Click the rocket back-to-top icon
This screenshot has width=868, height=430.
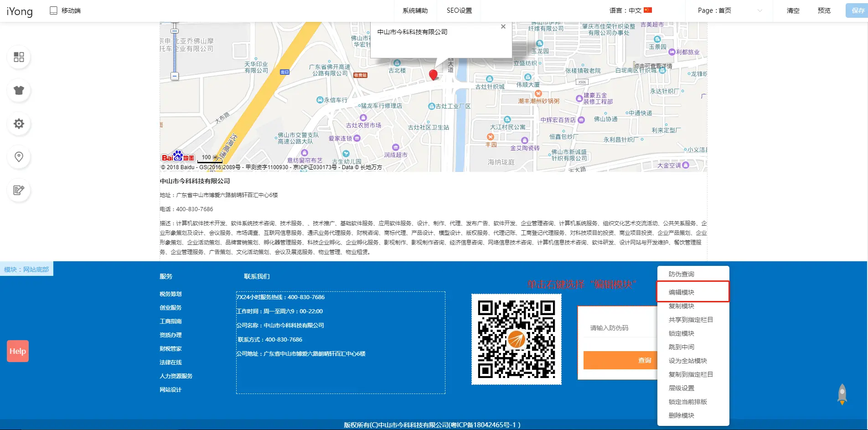coord(842,394)
